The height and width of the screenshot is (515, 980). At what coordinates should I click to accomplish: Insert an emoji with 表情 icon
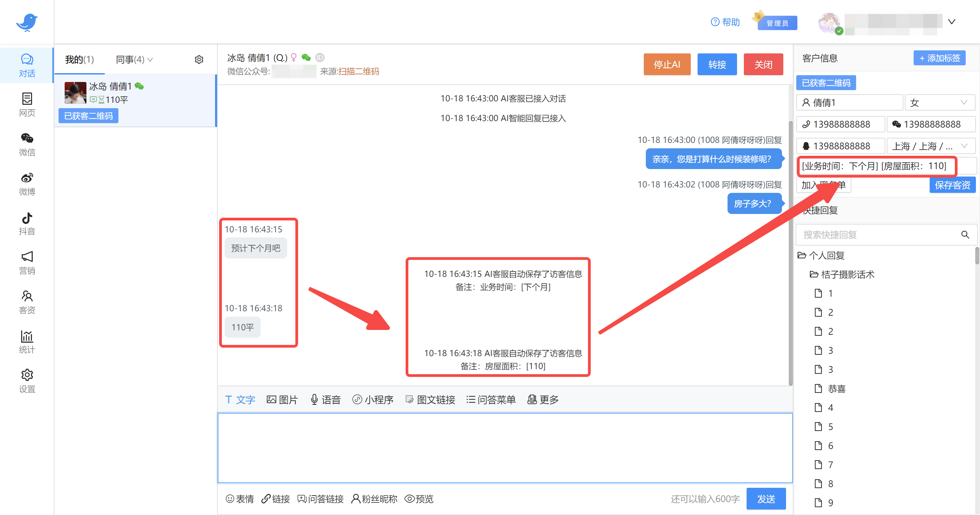tap(240, 499)
